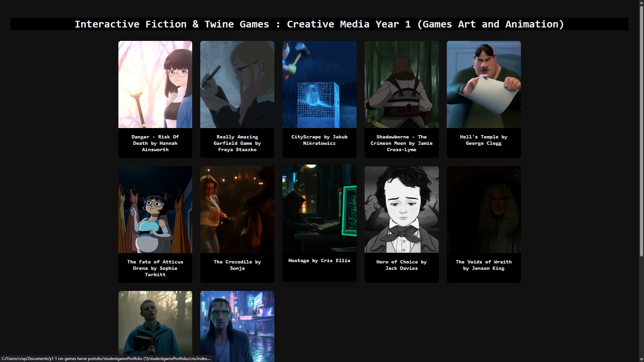Select the Shadowborne Crimson Moon cover art

pos(401,84)
